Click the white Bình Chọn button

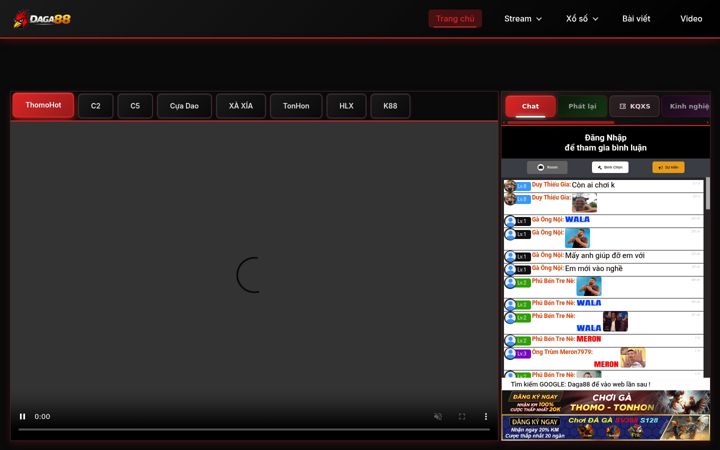click(610, 167)
